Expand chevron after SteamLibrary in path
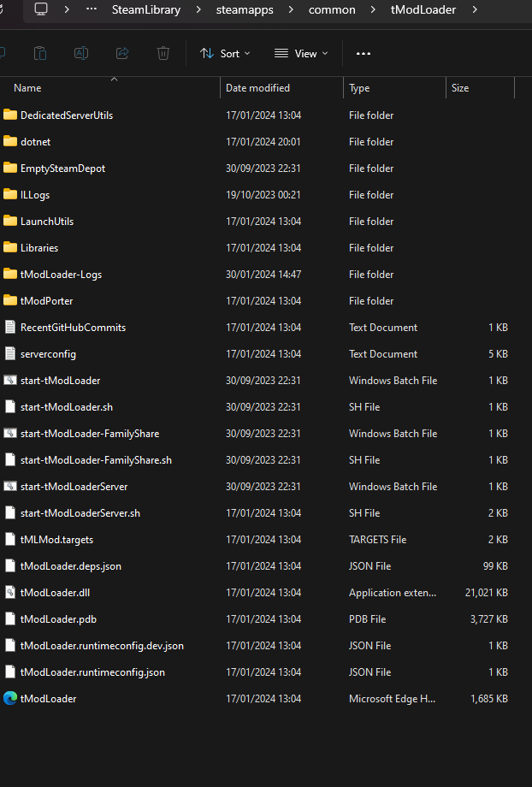 click(x=198, y=9)
